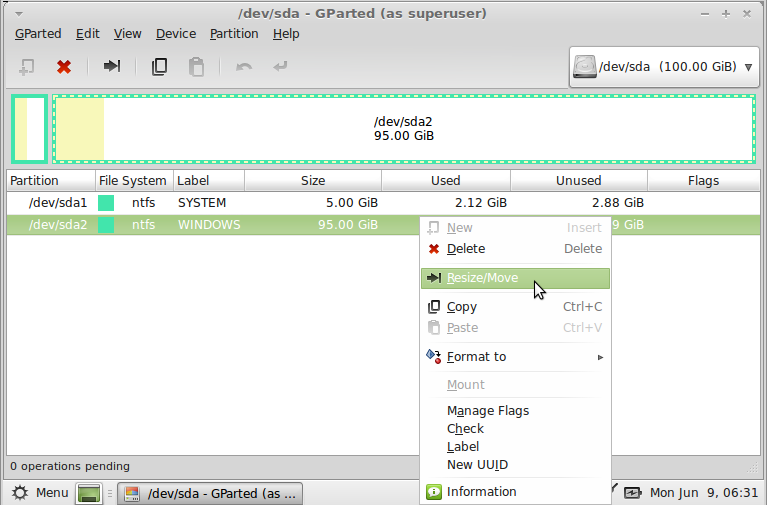Open the GParted menu
The image size is (767, 505).
tap(38, 34)
